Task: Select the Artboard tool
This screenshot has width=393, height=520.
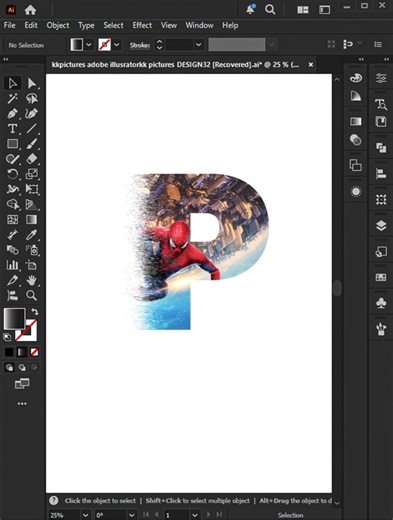Action: pyautogui.click(x=32, y=265)
